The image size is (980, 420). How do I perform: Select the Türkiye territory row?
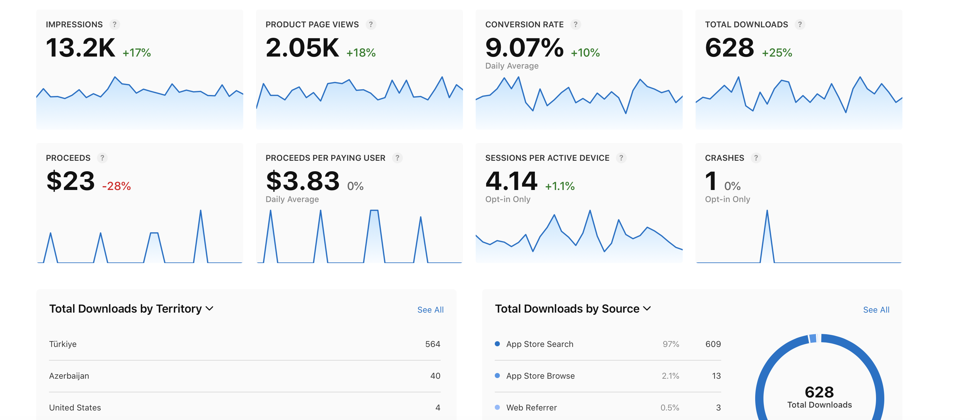tap(245, 344)
